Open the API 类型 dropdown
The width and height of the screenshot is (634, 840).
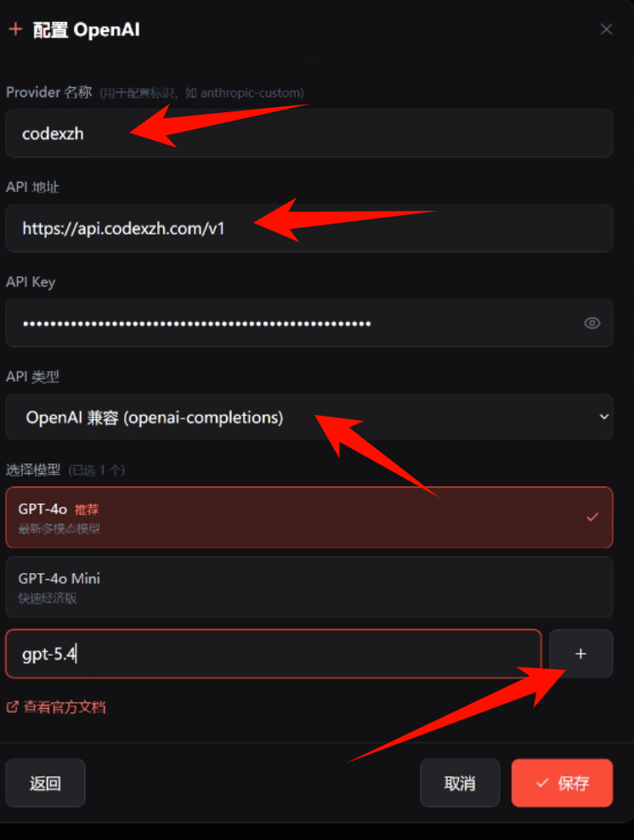point(309,417)
